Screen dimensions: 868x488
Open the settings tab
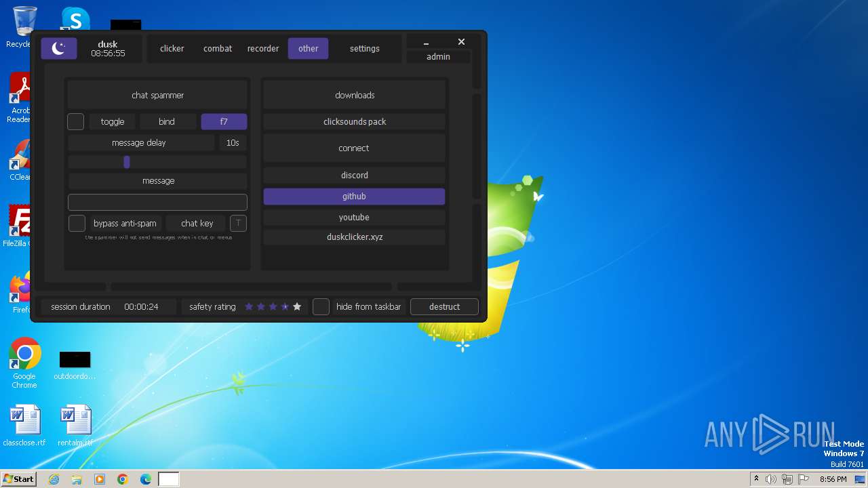click(365, 48)
